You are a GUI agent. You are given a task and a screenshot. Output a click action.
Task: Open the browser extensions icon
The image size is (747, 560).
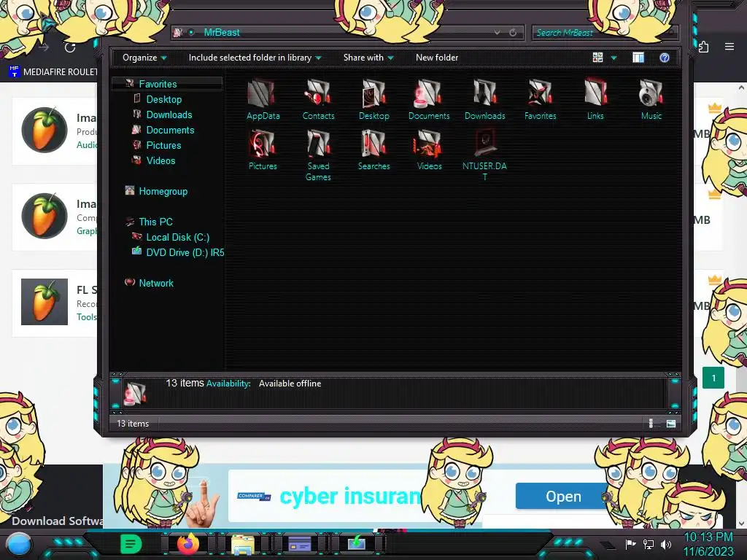[x=703, y=47]
